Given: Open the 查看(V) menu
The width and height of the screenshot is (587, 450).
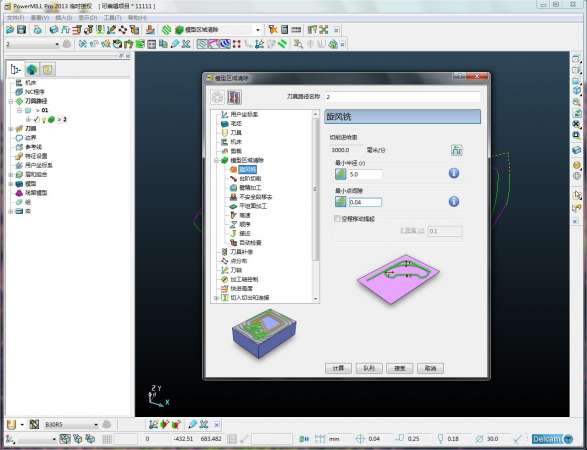Looking at the screenshot, I should click(x=40, y=18).
